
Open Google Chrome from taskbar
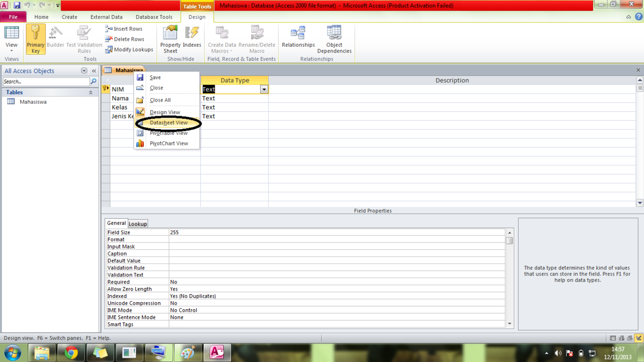coord(71,352)
